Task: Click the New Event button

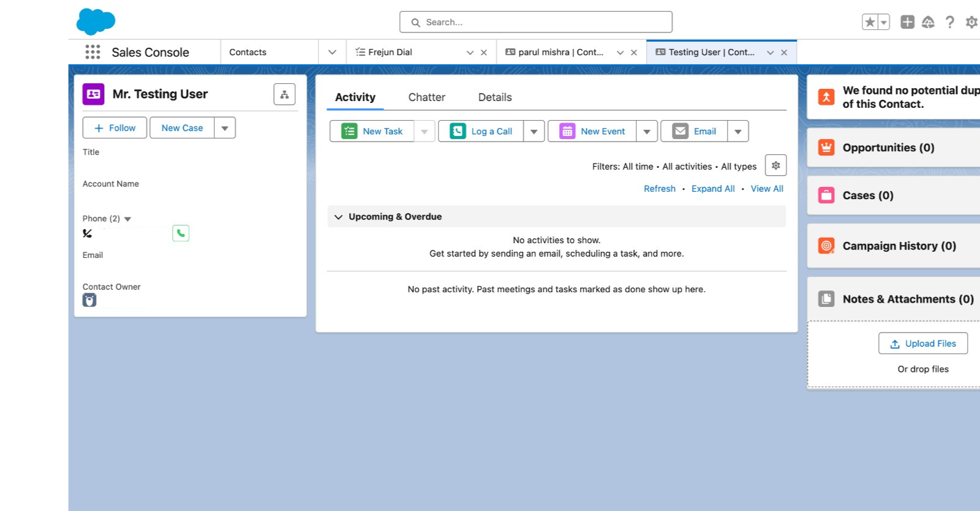Action: point(592,131)
